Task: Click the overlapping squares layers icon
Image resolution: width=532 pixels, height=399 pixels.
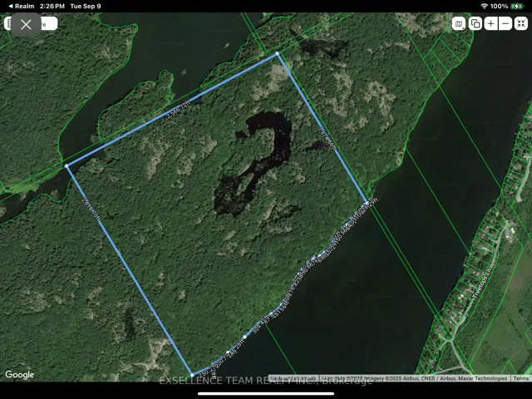Action: coord(475,23)
